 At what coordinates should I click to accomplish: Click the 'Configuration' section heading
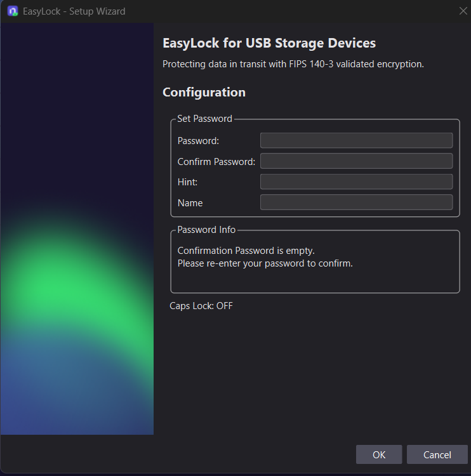[x=204, y=93]
